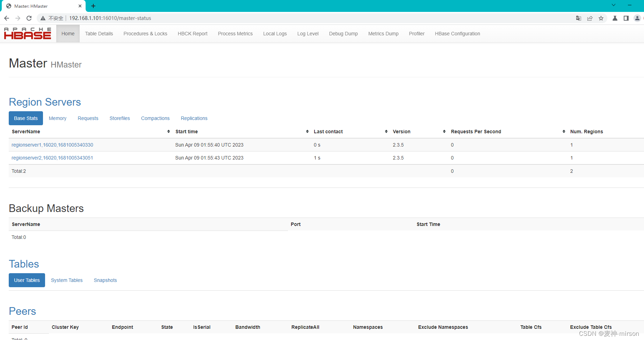Select the Base Stats tab
This screenshot has width=644, height=340.
point(26,118)
